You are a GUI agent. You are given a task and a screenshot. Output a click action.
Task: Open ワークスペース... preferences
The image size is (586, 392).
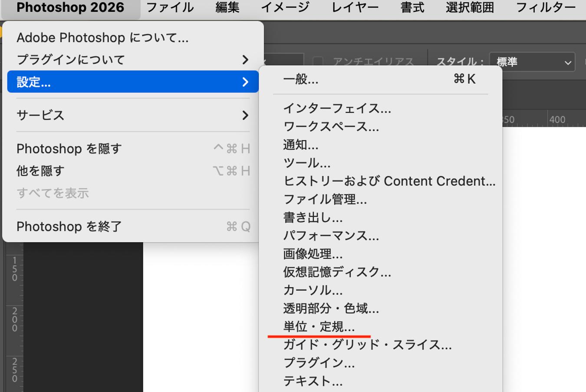[380, 126]
